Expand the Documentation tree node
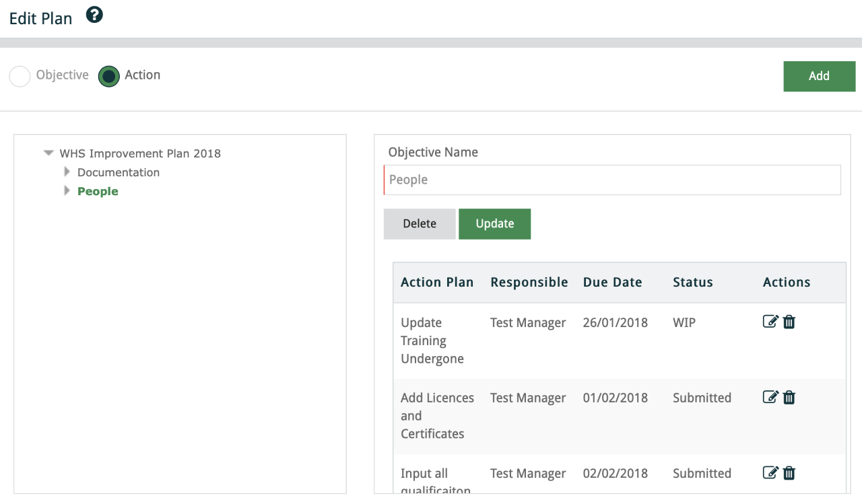The width and height of the screenshot is (862, 504). pos(67,172)
